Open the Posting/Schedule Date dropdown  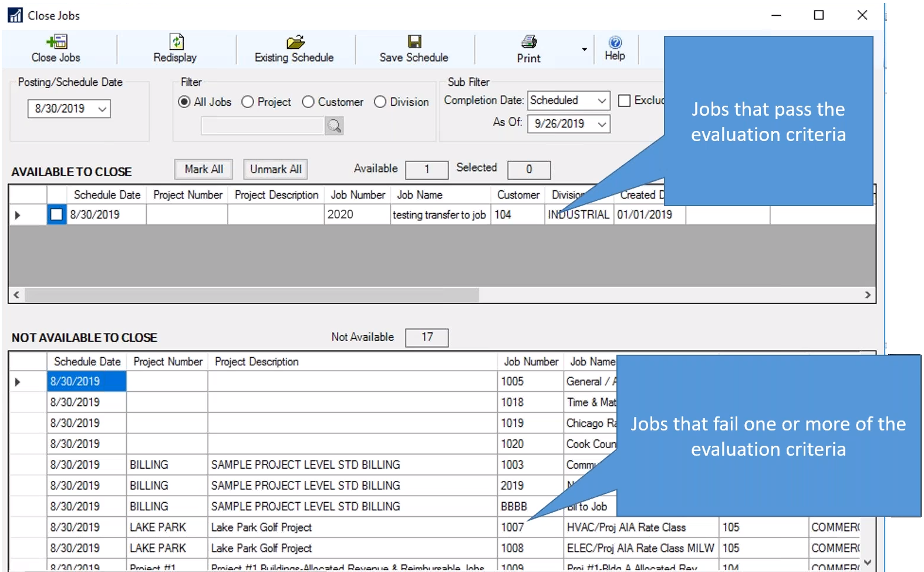tap(103, 109)
